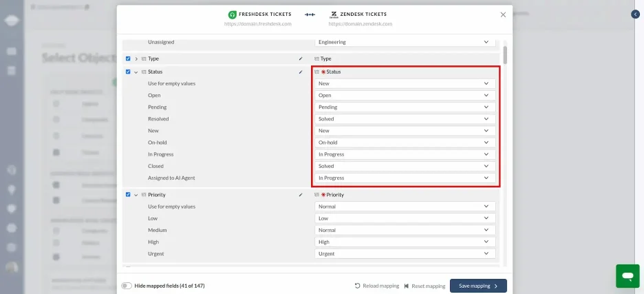Collapse the Priority field row
Viewport: 644px width, 294px height.
[136, 194]
